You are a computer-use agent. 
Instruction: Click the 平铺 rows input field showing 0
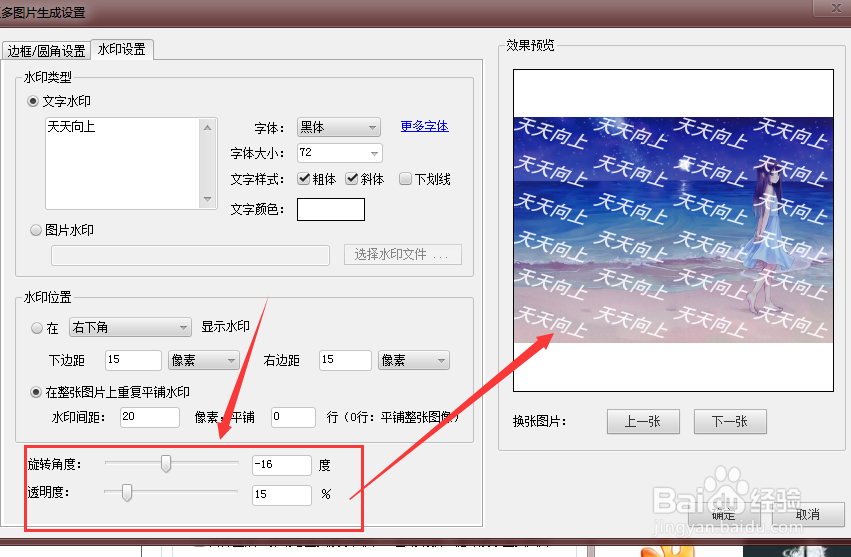click(294, 417)
